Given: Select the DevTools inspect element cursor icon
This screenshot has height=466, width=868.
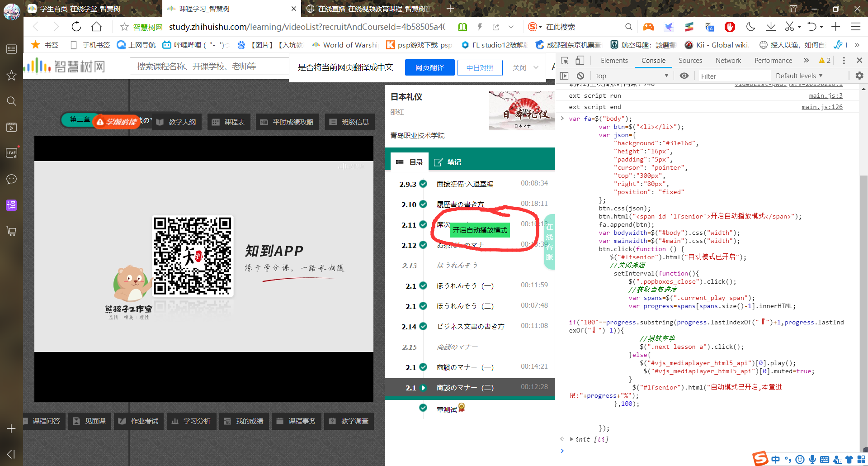Looking at the screenshot, I should [x=565, y=60].
